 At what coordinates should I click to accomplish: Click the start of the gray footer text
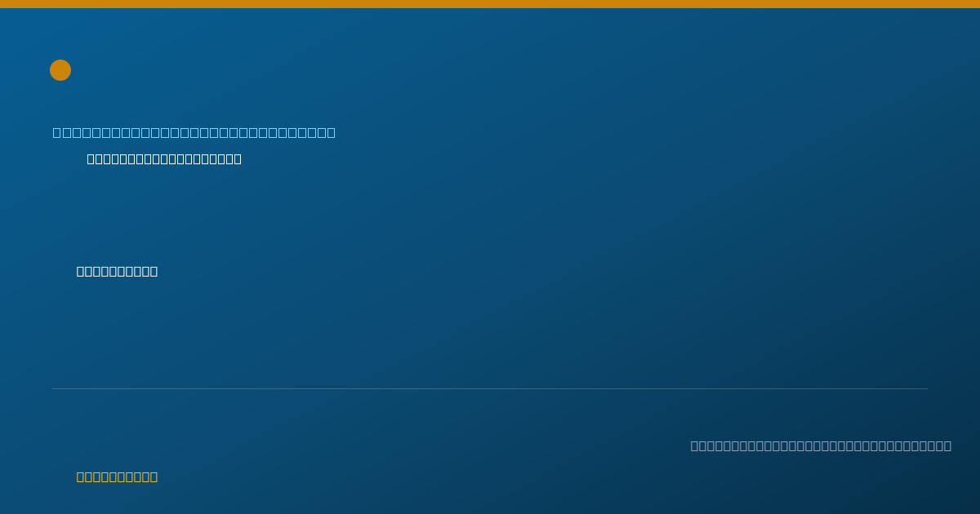[695, 445]
